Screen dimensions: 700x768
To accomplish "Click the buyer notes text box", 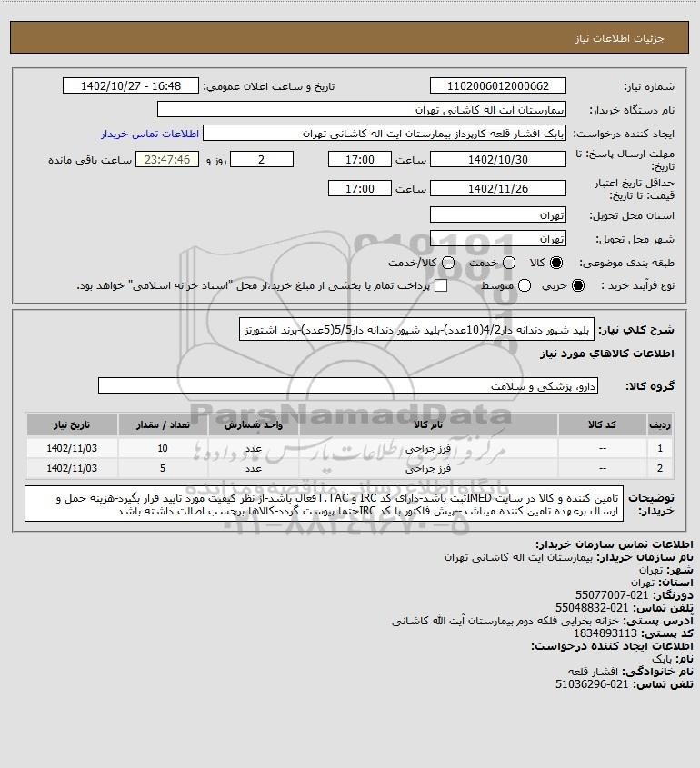I will (x=324, y=504).
